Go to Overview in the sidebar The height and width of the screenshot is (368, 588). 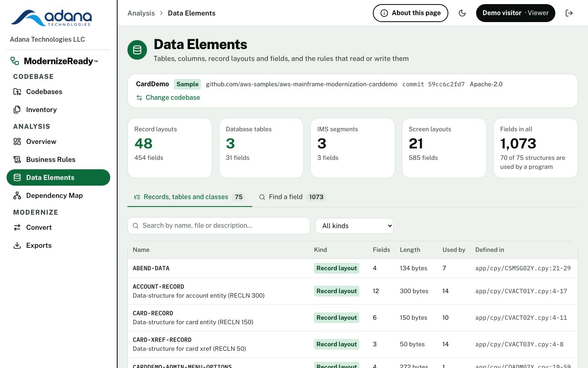[x=58, y=141]
